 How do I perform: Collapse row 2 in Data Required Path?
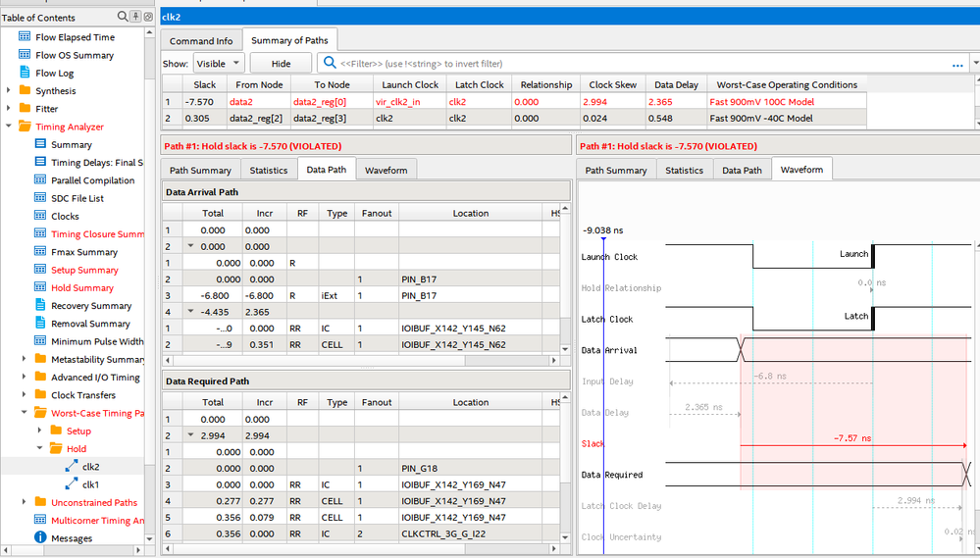191,435
